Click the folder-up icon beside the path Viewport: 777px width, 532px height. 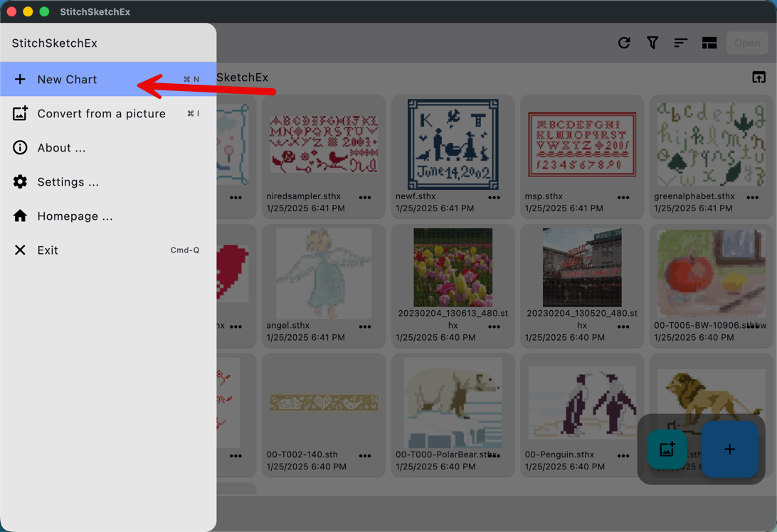coord(758,78)
